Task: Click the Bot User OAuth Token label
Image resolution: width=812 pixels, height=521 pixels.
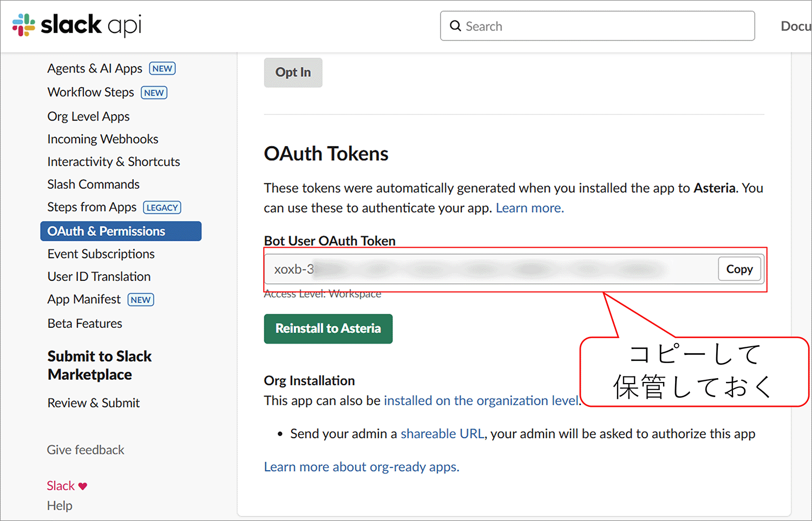Action: tap(330, 241)
